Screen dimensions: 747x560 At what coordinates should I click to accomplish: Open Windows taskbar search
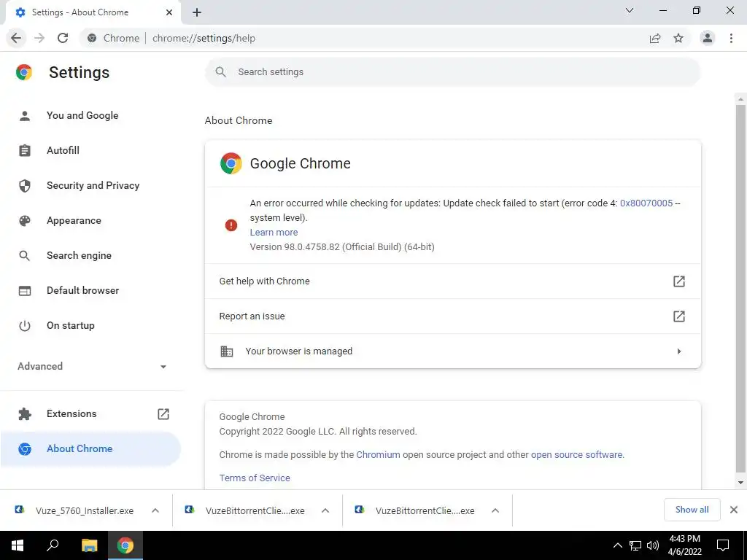53,545
